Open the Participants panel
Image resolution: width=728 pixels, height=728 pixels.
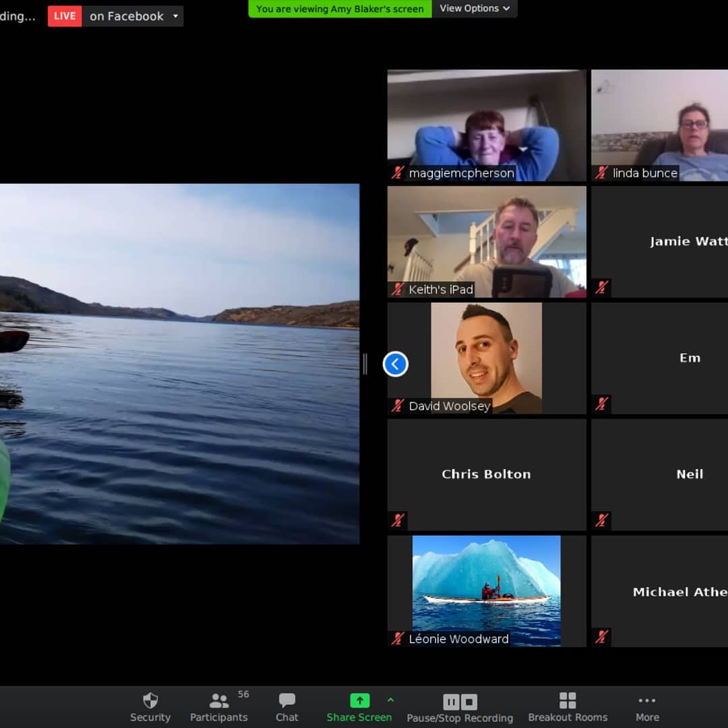[218, 701]
